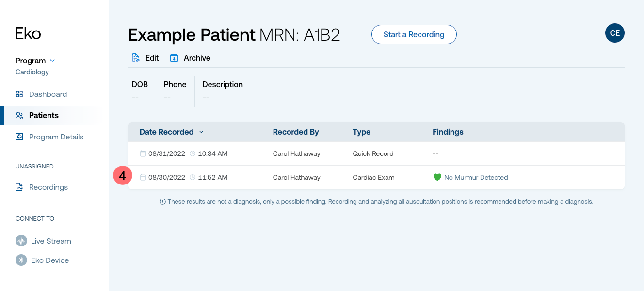This screenshot has height=291, width=644.
Task: Select the Program Details icon
Action: [x=19, y=137]
